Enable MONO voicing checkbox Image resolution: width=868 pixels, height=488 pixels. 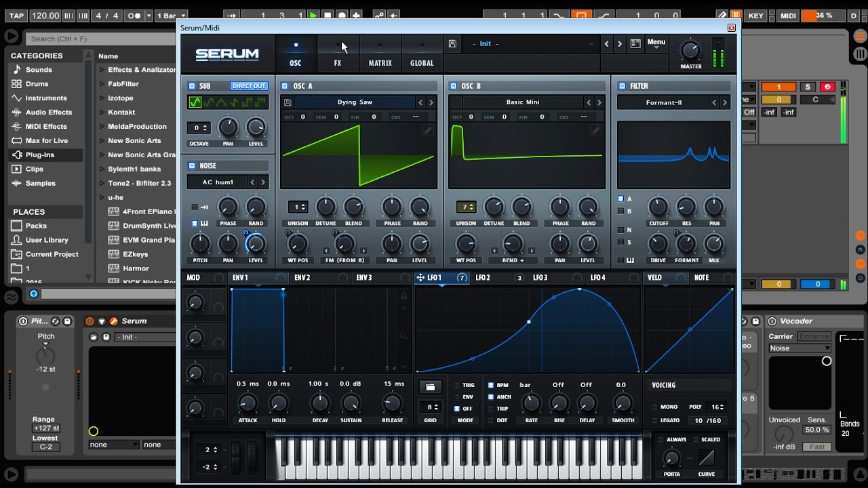click(x=654, y=407)
